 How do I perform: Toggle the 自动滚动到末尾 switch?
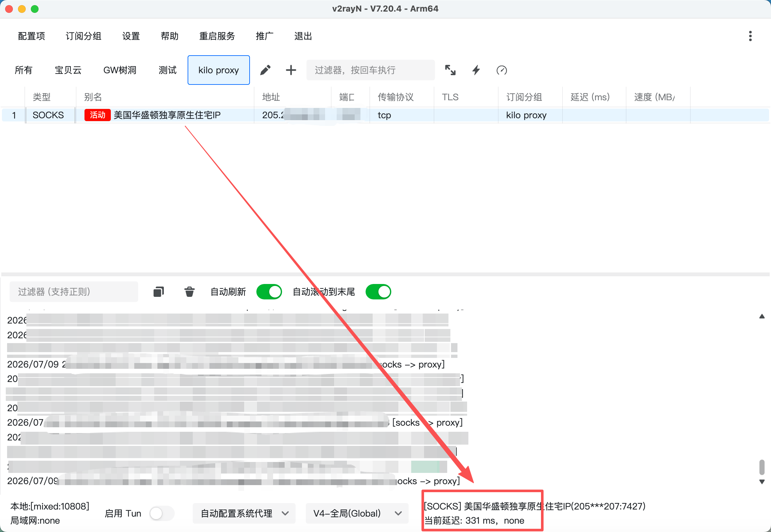(x=378, y=292)
